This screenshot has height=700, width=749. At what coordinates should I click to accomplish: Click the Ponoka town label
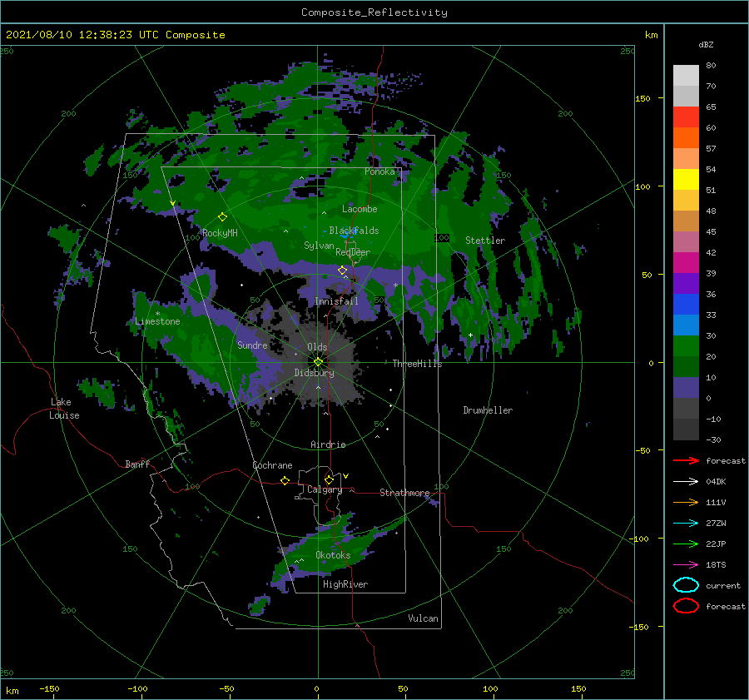pyautogui.click(x=379, y=171)
